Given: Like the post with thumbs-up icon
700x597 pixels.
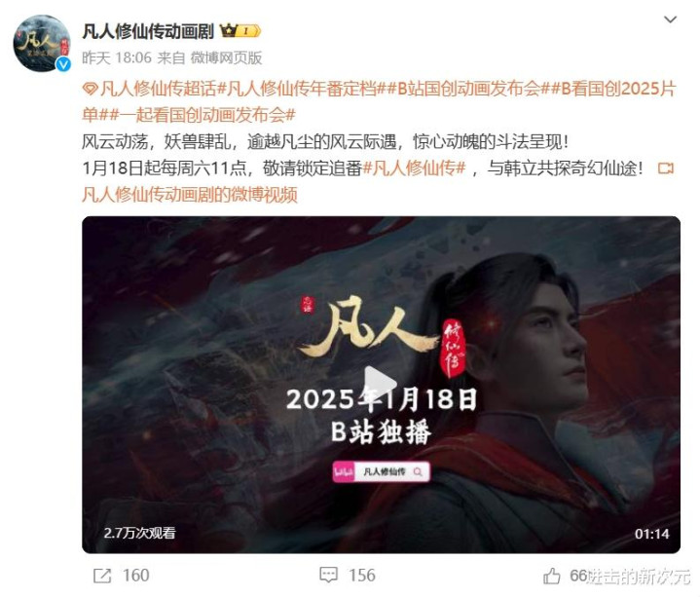Looking at the screenshot, I should point(552,576).
